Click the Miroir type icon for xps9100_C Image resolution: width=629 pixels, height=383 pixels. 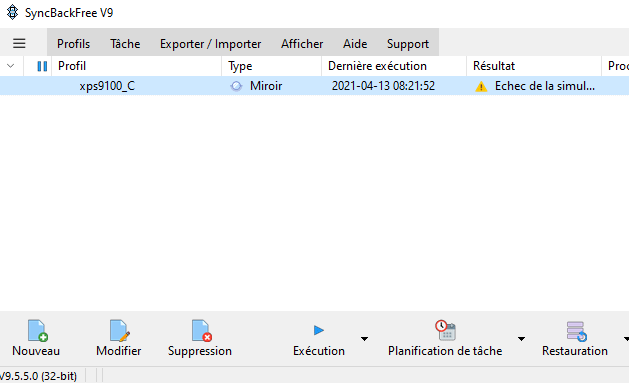pyautogui.click(x=236, y=86)
